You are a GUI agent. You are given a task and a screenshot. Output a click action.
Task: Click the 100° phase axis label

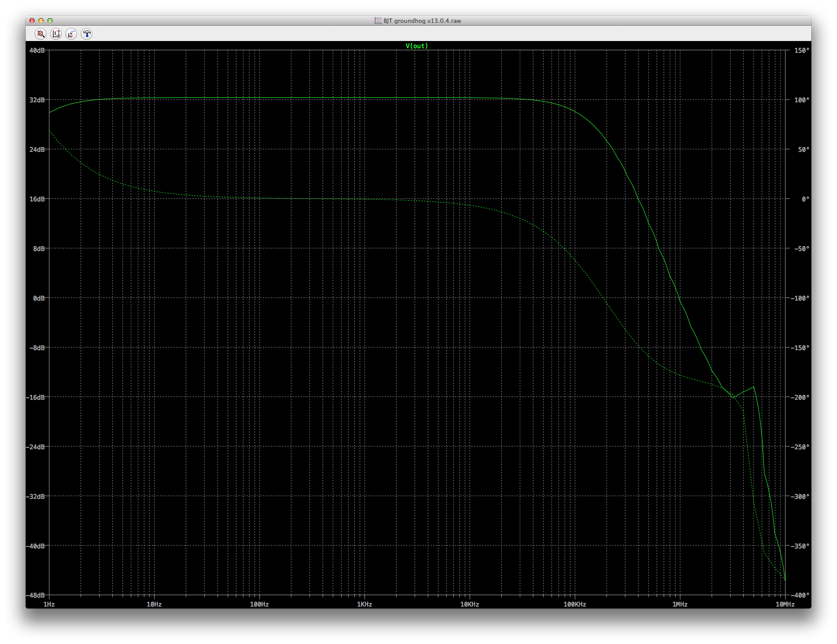pos(802,100)
